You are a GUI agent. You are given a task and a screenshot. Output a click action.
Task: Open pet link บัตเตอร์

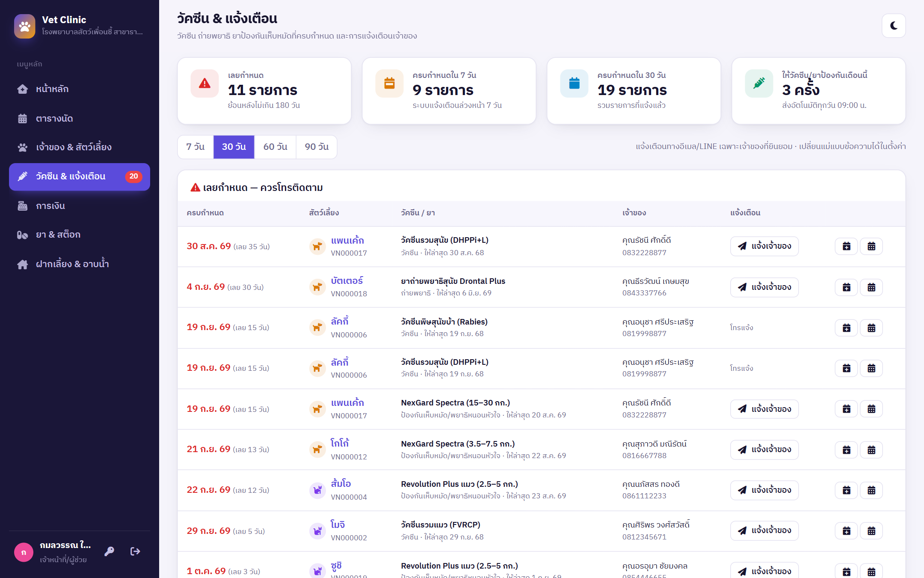(346, 281)
